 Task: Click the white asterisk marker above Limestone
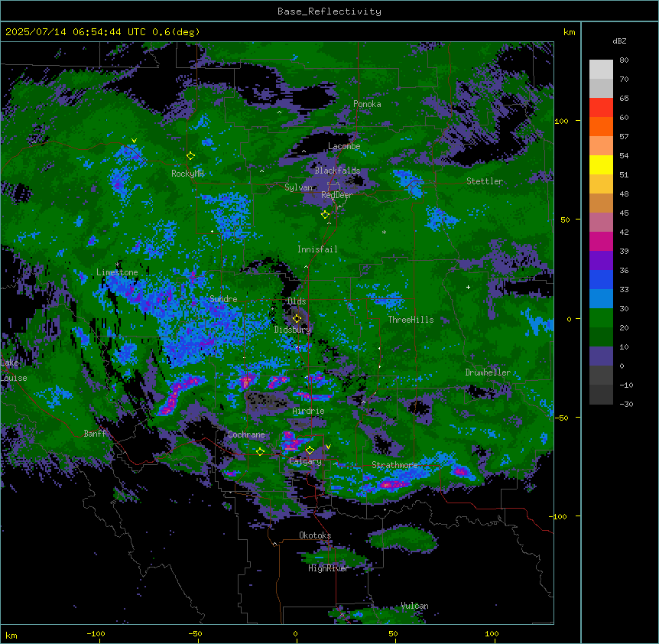[x=118, y=265]
